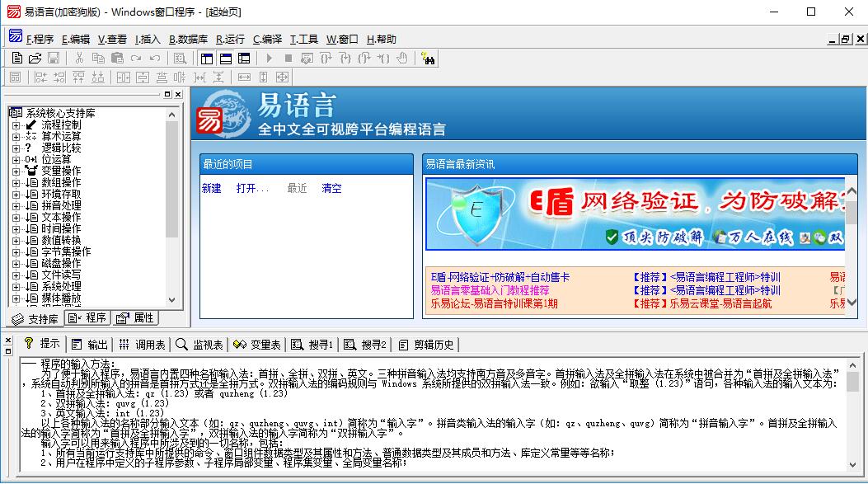
Task: Toggle the vertical split window layout icon
Action: (206, 58)
